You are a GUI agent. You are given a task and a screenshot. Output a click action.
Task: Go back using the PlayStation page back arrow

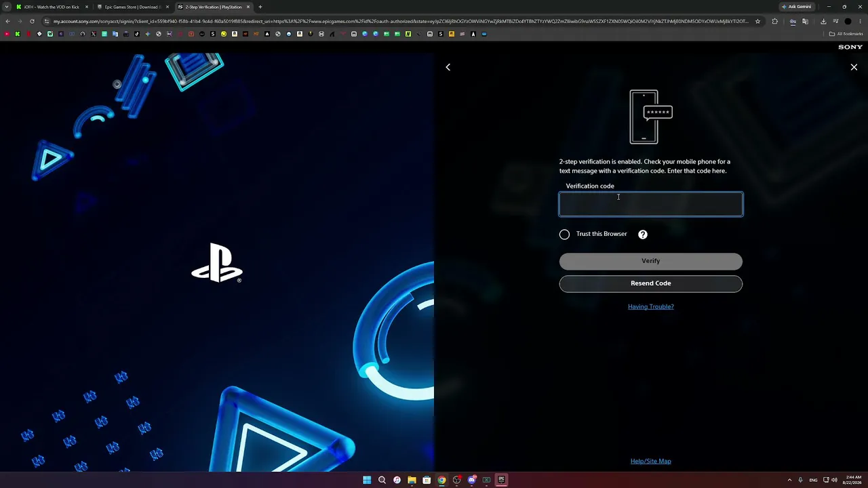(448, 67)
